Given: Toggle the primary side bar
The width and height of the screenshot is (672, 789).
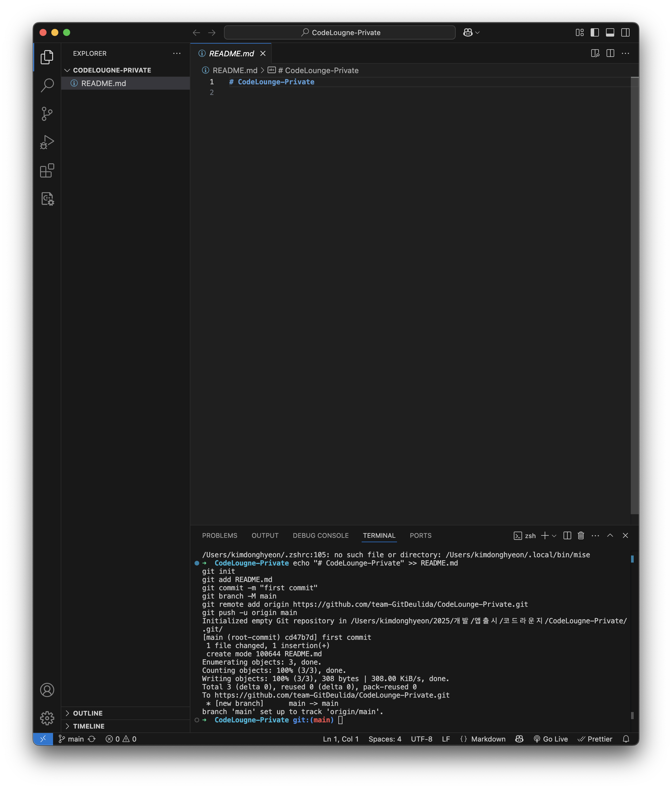Looking at the screenshot, I should click(594, 33).
